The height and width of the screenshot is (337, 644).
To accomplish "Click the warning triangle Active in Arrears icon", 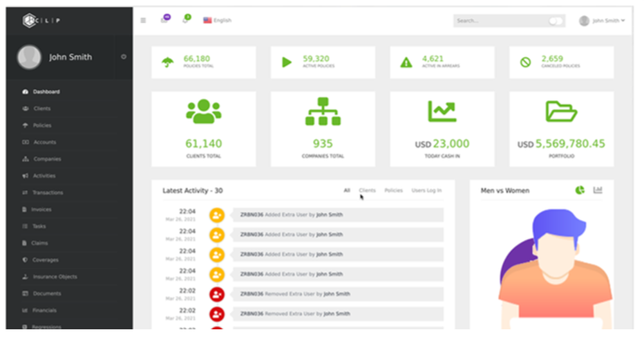I will pos(406,62).
